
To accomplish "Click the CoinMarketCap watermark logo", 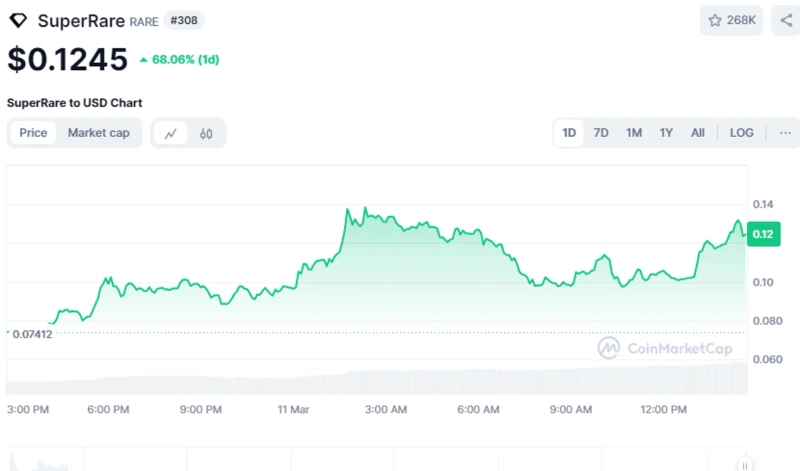I will 665,348.
